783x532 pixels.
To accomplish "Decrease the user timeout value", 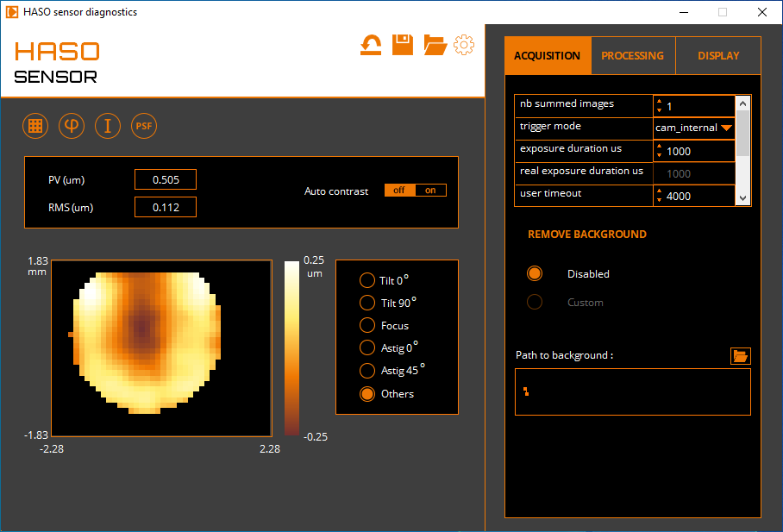I will [660, 200].
